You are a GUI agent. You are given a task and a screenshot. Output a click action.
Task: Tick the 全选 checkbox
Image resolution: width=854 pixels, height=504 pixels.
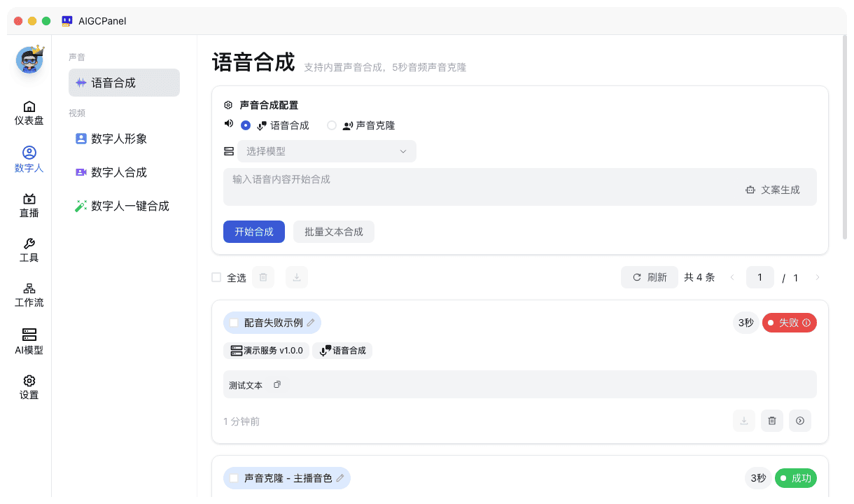(x=216, y=277)
